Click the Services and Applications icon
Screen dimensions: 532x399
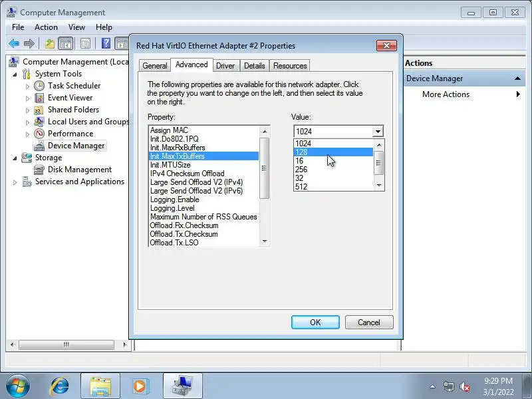click(x=27, y=182)
